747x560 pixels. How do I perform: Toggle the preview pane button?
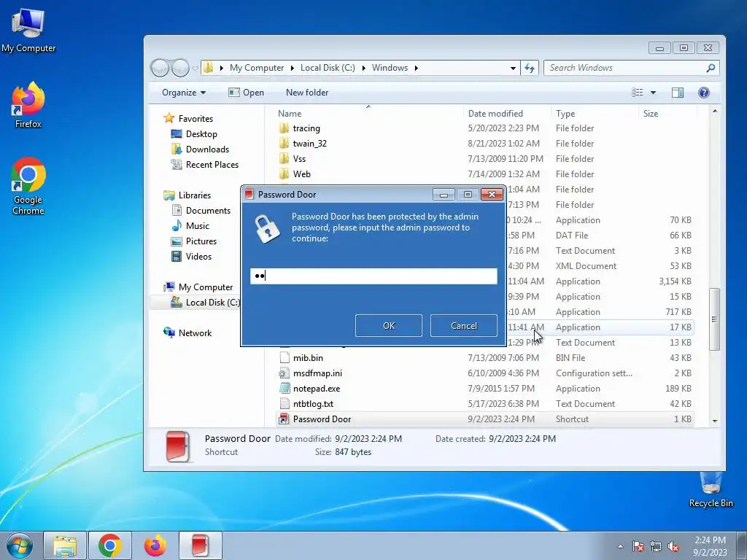[678, 93]
